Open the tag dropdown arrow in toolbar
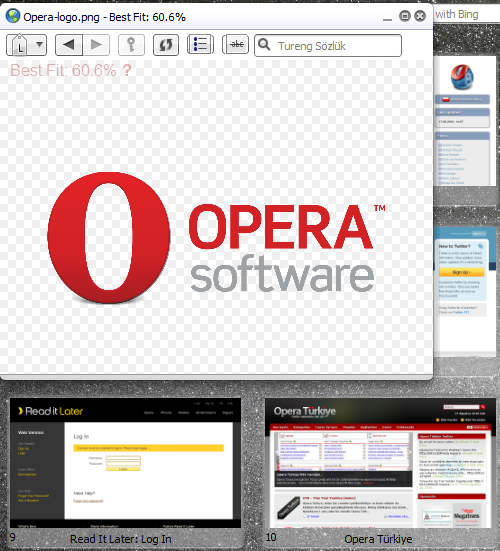500x551 pixels. point(39,45)
